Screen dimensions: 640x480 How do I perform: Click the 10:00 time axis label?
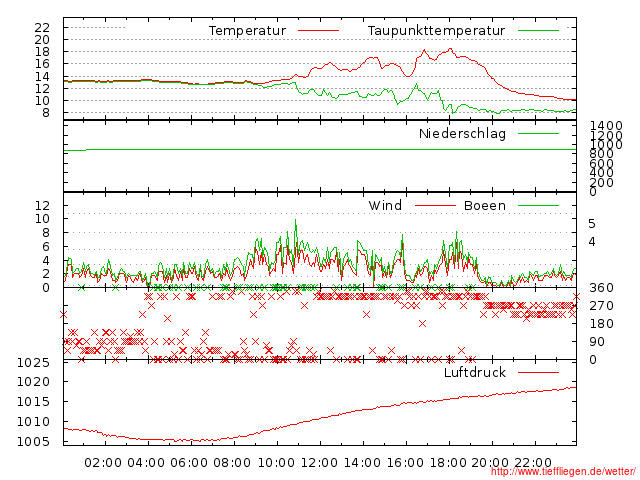(276, 463)
